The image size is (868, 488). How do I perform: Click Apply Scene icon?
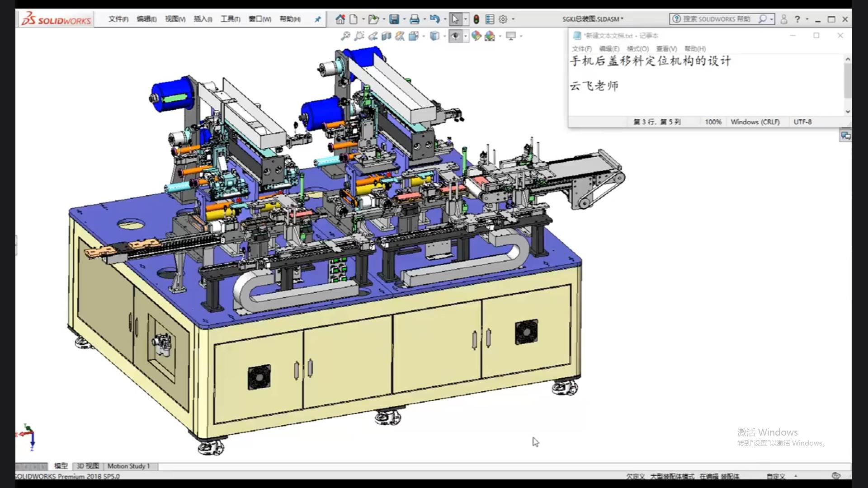tap(490, 36)
